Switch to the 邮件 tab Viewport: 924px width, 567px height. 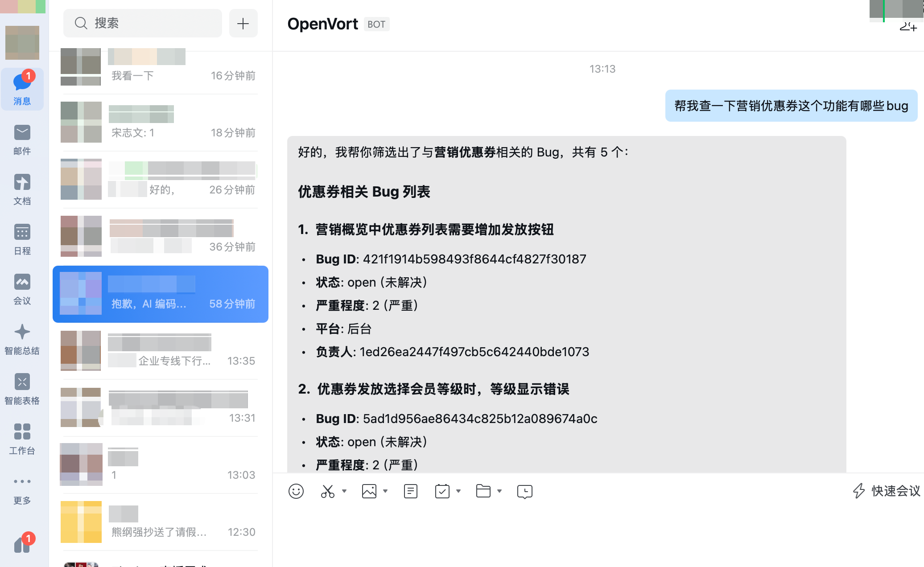pos(22,140)
